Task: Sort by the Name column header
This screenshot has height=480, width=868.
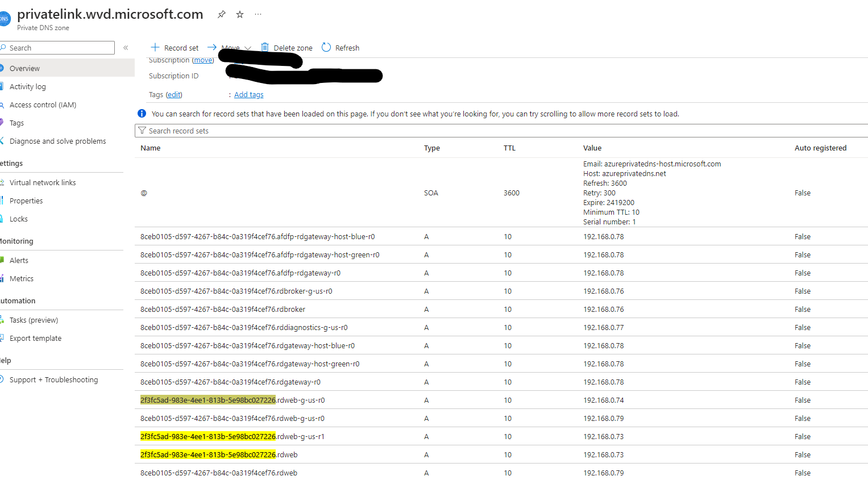Action: [151, 148]
